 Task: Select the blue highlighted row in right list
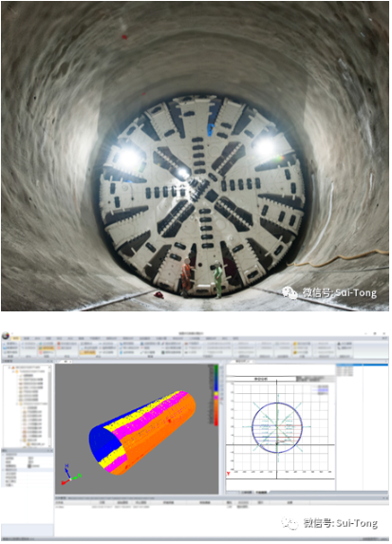tap(363, 365)
